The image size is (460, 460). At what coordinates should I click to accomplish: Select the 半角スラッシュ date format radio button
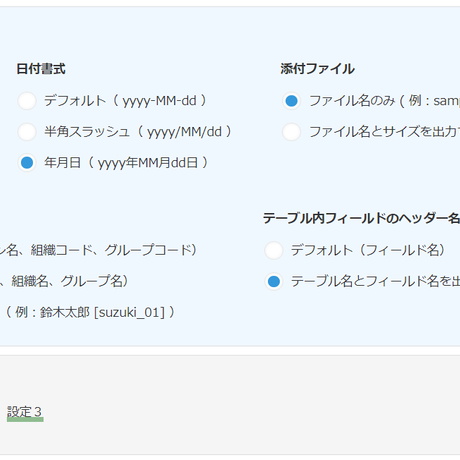[x=27, y=132]
